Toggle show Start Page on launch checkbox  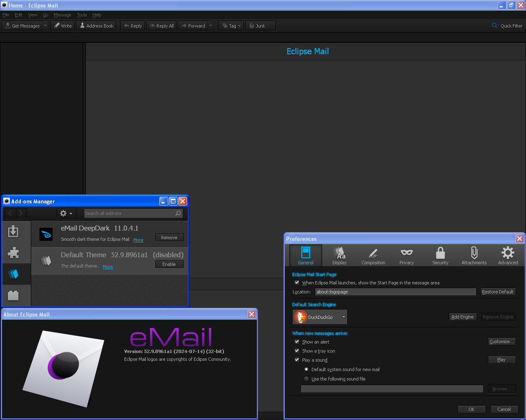[297, 283]
